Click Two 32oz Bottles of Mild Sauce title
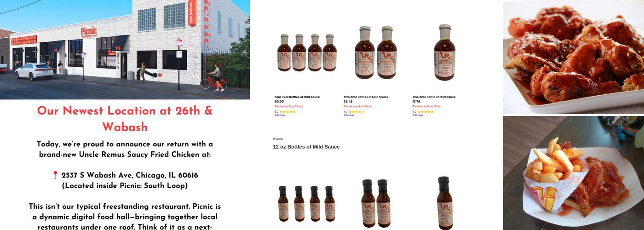Image resolution: width=644 pixels, height=230 pixels. click(x=366, y=97)
